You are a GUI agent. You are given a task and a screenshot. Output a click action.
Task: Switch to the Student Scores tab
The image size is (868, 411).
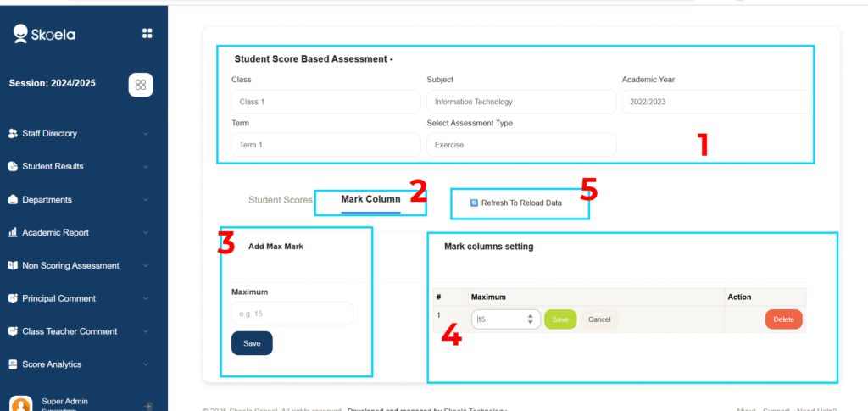click(x=280, y=201)
